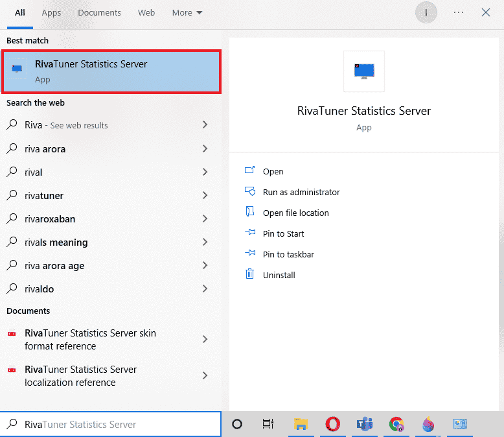This screenshot has height=437, width=504.
Task: Select the 'rivaldo' web suggestion
Action: pos(111,289)
